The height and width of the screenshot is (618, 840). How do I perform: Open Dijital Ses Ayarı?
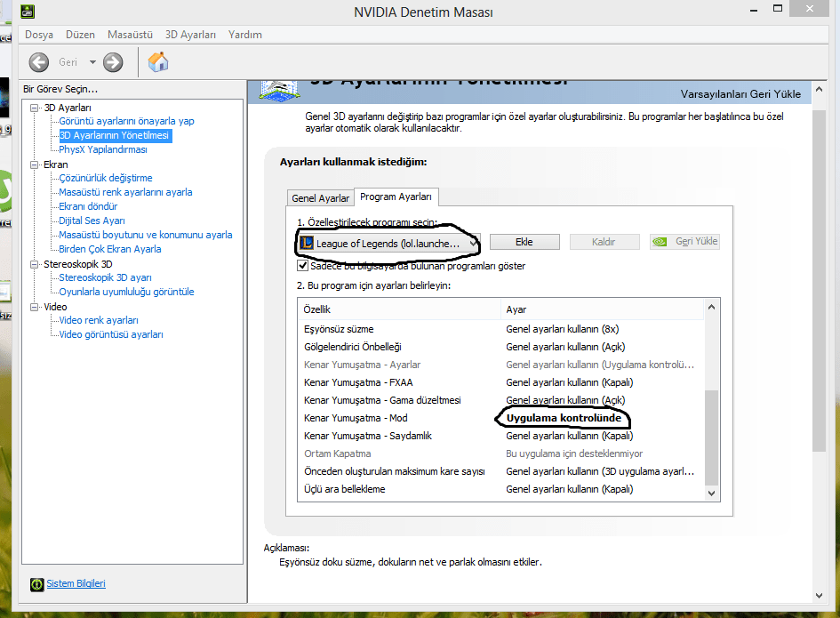coord(92,221)
